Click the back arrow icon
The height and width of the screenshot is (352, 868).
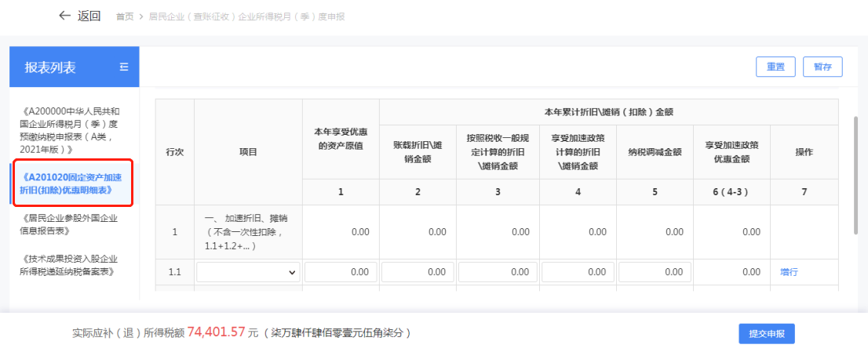pyautogui.click(x=65, y=16)
